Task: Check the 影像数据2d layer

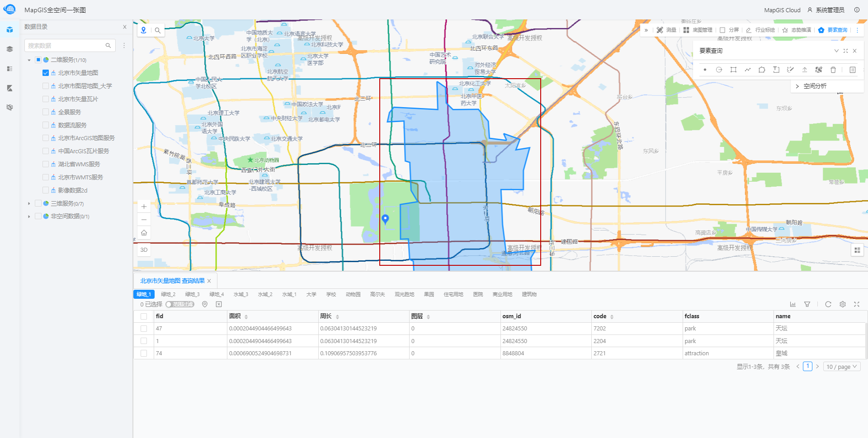Action: click(46, 190)
